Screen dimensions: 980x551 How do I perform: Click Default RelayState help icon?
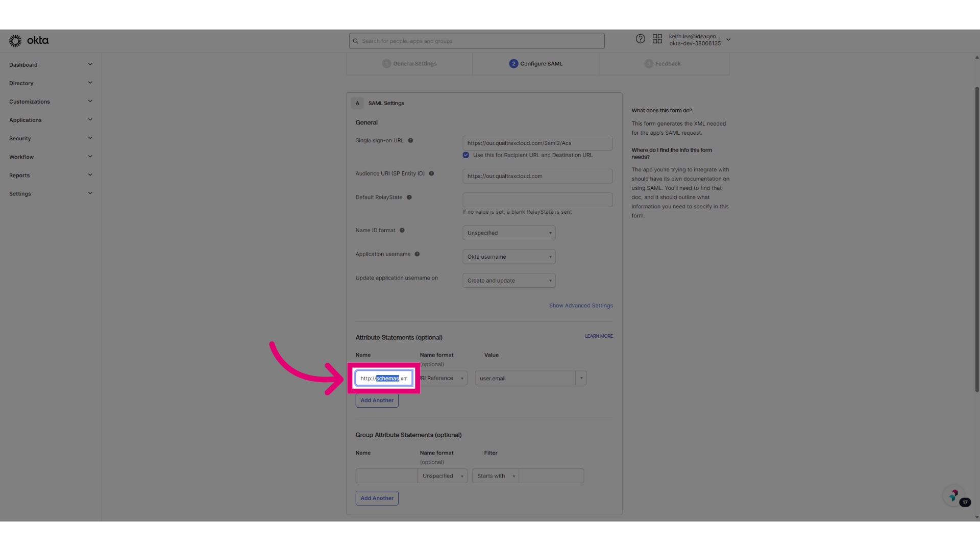click(x=409, y=197)
